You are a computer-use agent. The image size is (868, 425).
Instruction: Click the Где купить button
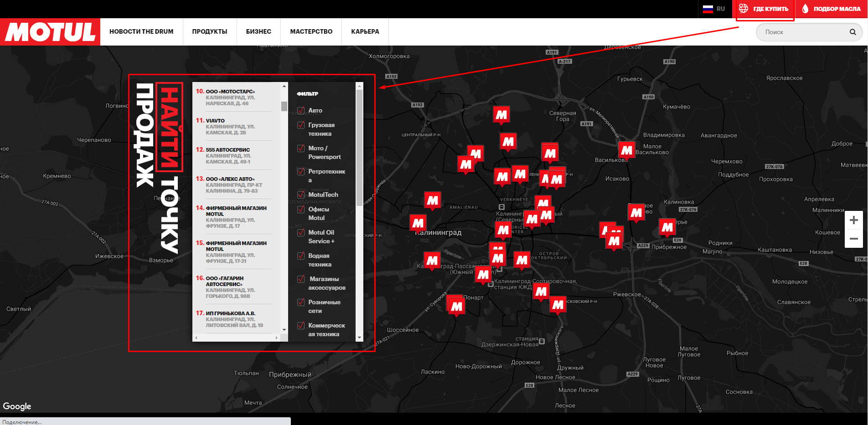[764, 9]
